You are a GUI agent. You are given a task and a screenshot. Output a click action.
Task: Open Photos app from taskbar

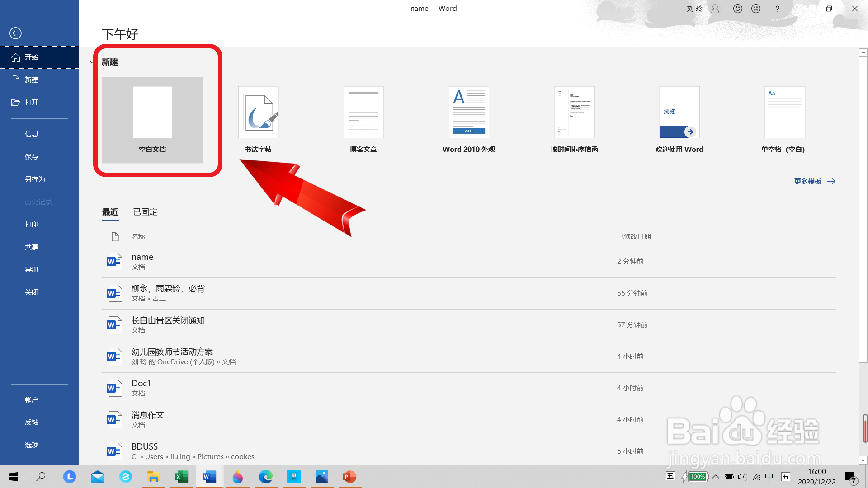point(322,477)
